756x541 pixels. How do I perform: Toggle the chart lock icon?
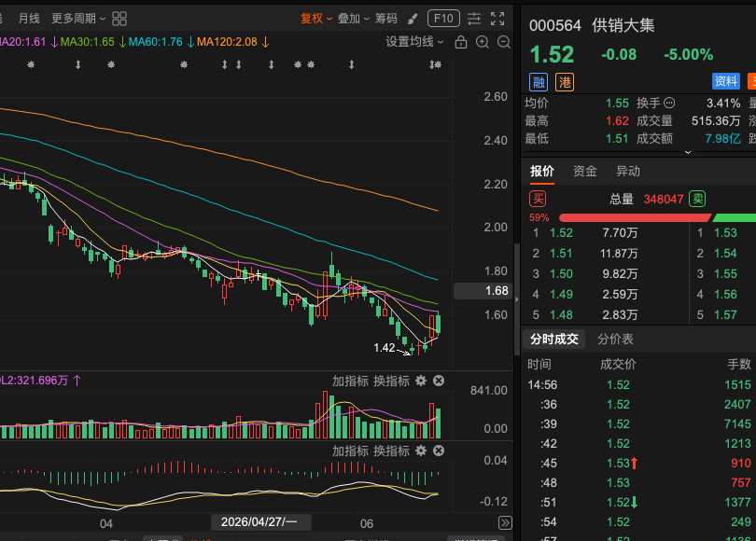point(461,42)
